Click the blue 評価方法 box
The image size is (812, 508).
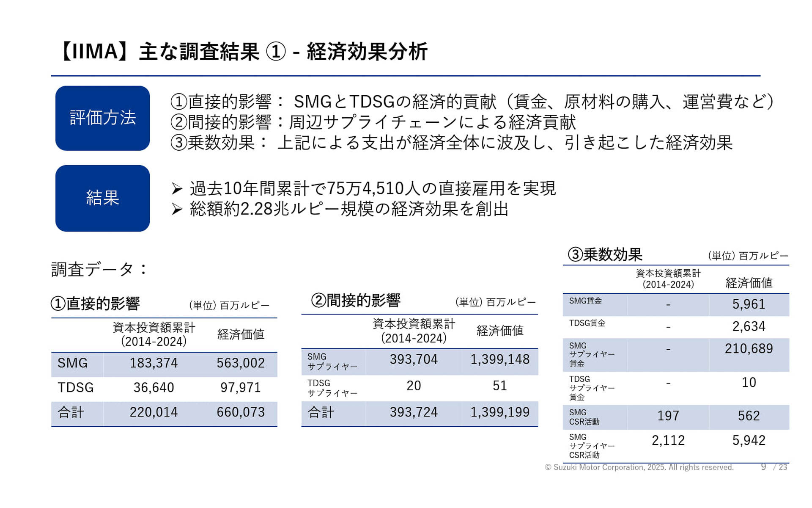[x=102, y=118]
